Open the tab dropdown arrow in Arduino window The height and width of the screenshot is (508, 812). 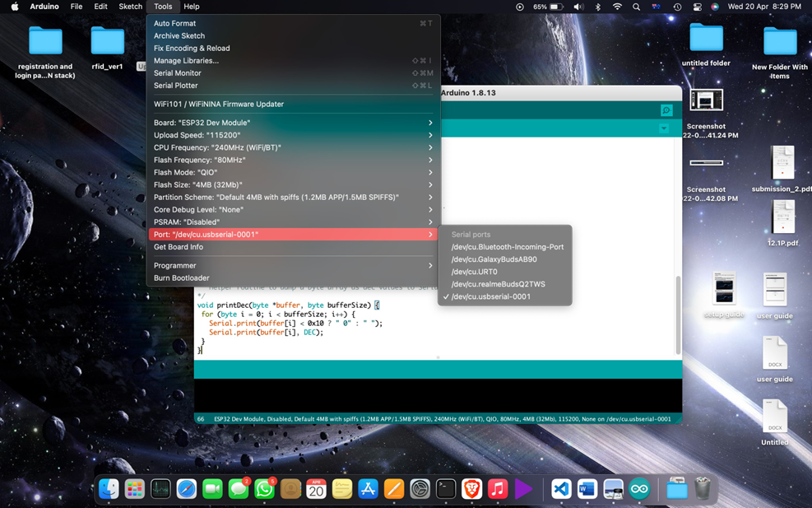click(x=664, y=128)
